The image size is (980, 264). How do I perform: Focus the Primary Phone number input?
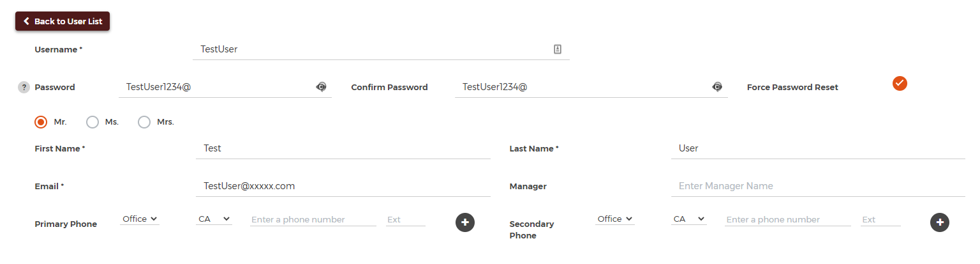313,219
